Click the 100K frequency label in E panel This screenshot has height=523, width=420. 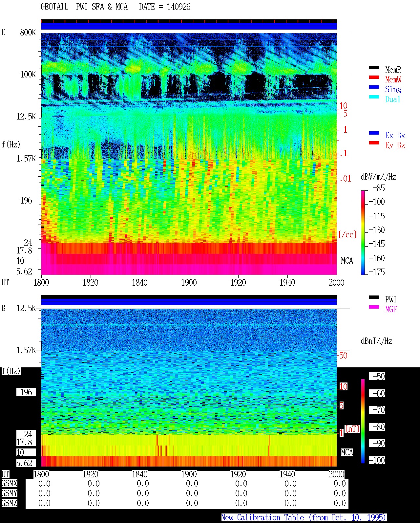pyautogui.click(x=28, y=74)
